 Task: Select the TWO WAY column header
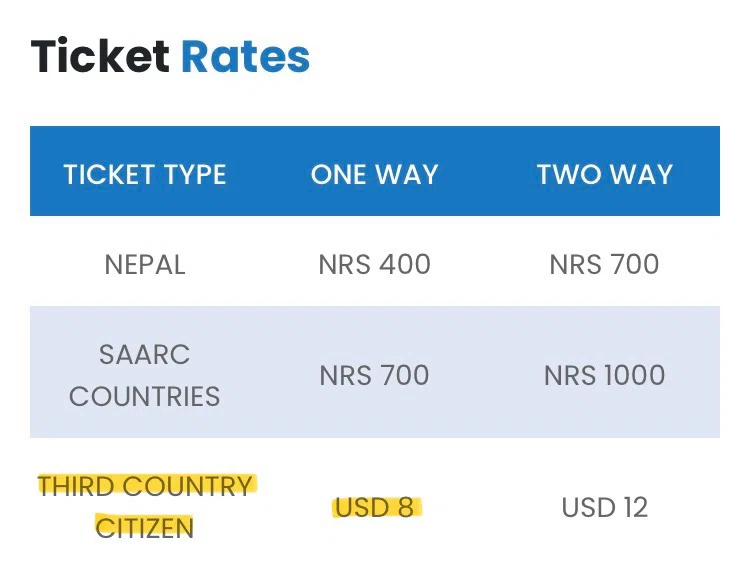point(605,174)
